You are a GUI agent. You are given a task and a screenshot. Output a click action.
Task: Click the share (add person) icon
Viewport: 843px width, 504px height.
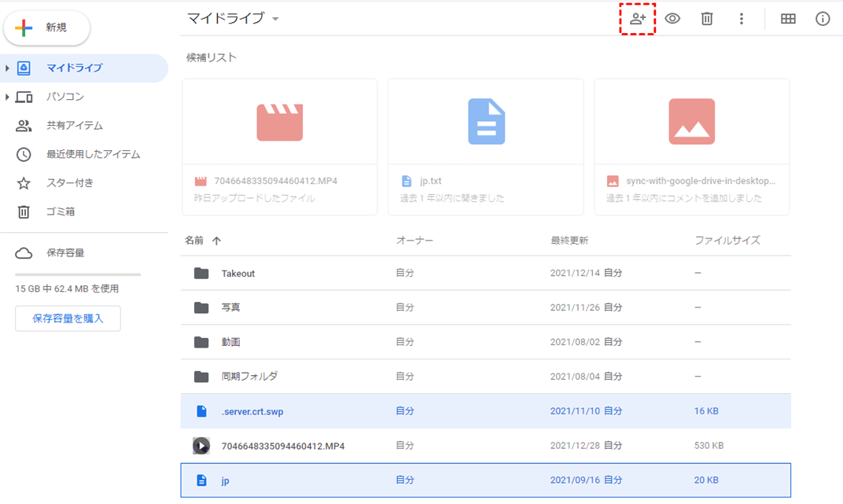click(638, 19)
